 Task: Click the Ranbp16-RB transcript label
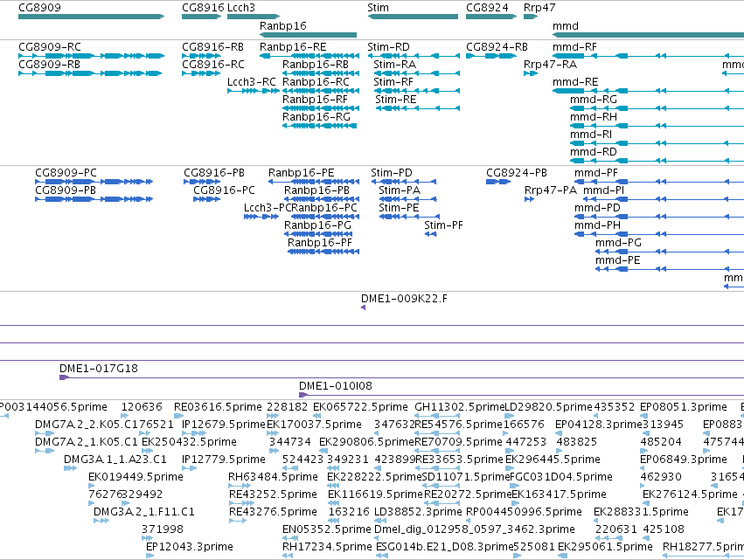tap(316, 65)
